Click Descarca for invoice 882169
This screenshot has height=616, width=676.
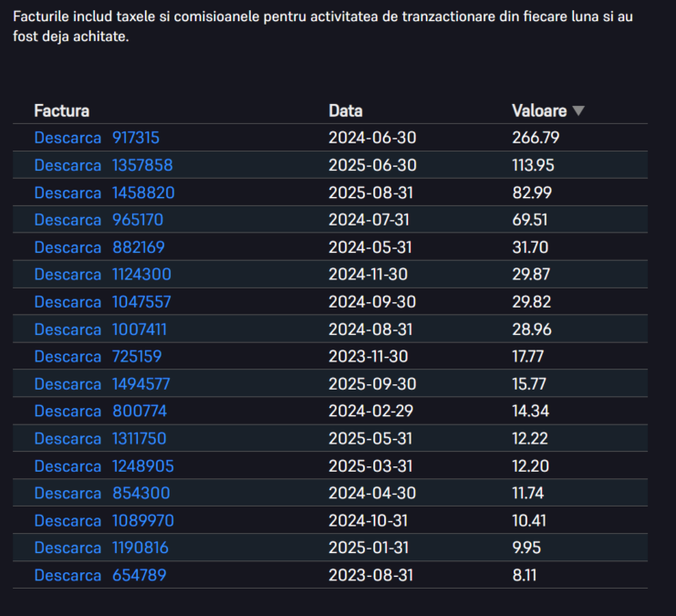[68, 247]
